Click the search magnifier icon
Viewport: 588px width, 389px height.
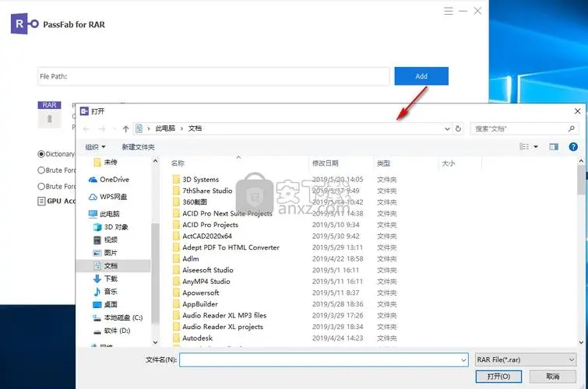click(571, 128)
